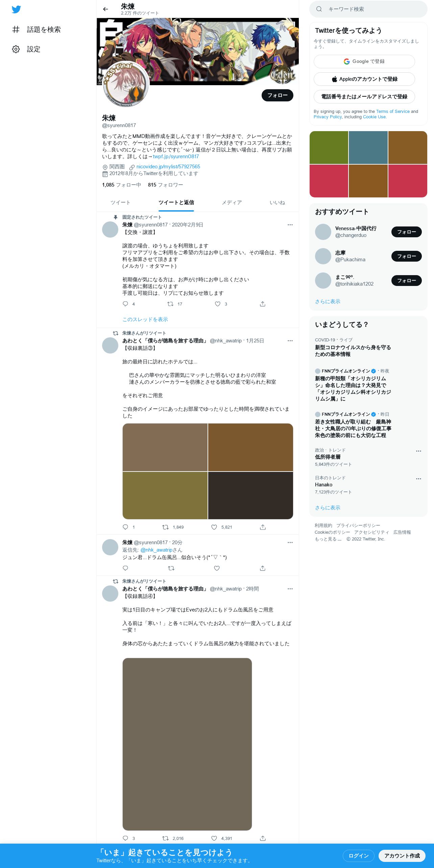
Task: Sign up with Appleのアカウントで登録
Action: (x=364, y=79)
